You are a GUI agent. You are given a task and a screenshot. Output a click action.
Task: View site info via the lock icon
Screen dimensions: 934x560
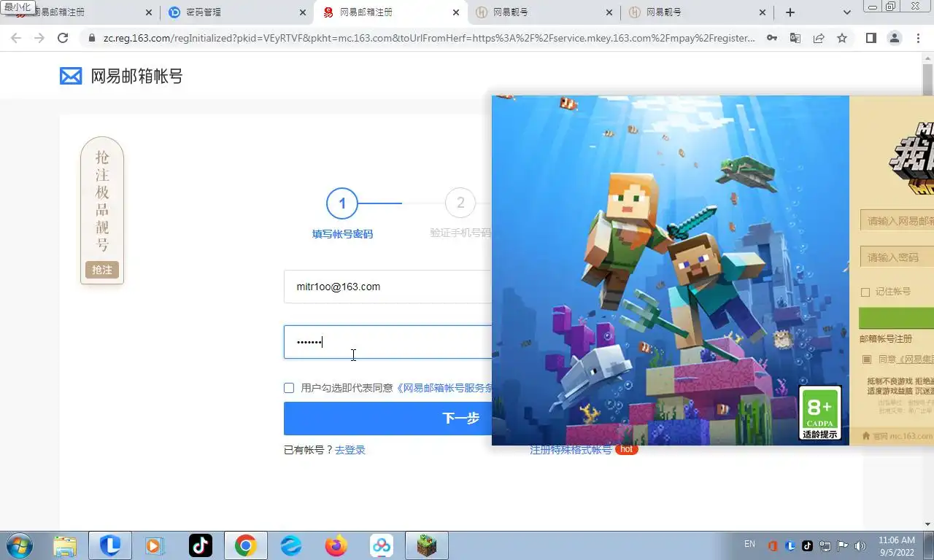point(92,38)
